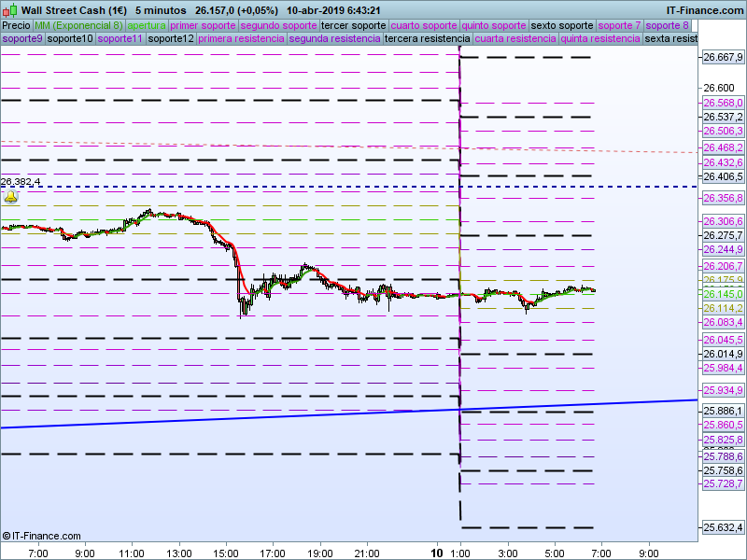The image size is (747, 560).
Task: Click the sexto soporte label
Action: pyautogui.click(x=562, y=25)
